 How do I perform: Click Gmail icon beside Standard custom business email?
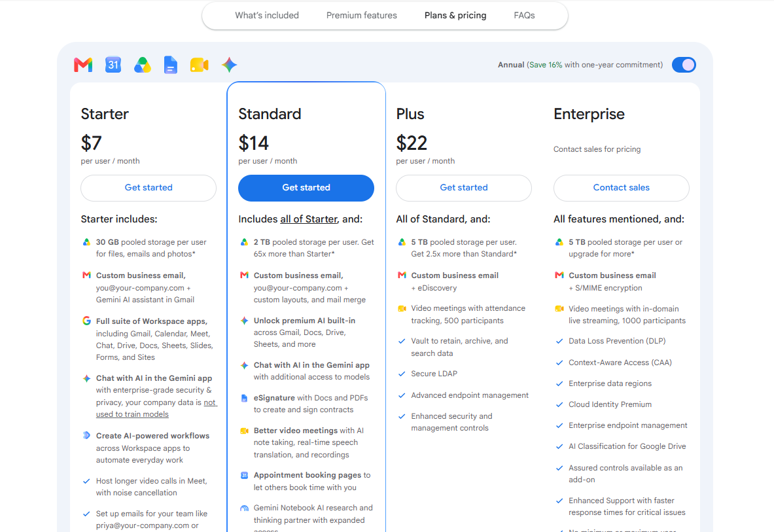tap(244, 275)
